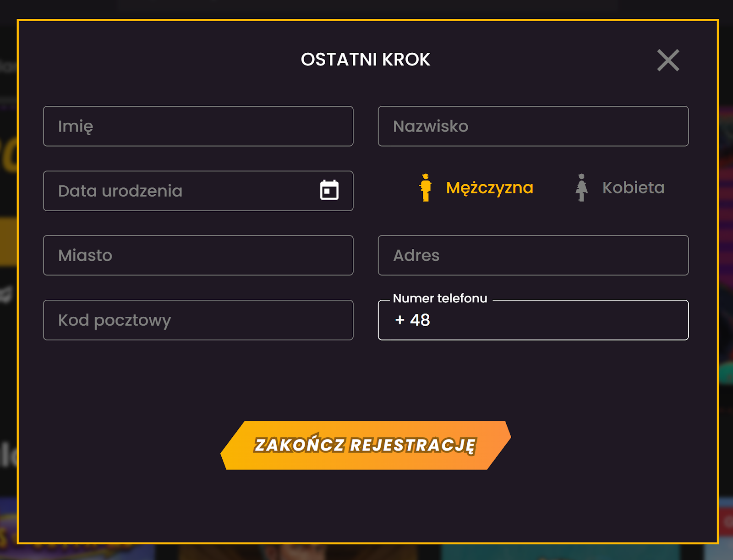Select Kobieta as gender
This screenshot has width=733, height=560.
point(633,188)
